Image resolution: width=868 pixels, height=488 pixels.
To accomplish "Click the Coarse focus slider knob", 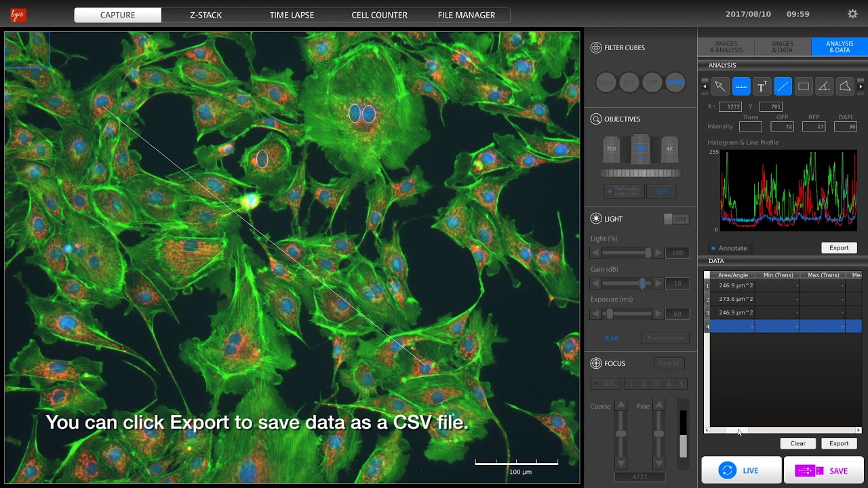I will [x=620, y=434].
